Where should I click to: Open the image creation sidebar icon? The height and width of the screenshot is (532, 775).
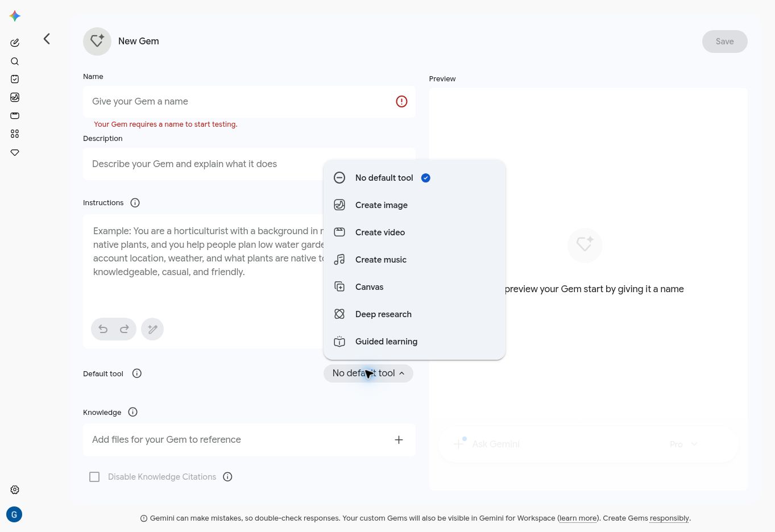click(15, 97)
